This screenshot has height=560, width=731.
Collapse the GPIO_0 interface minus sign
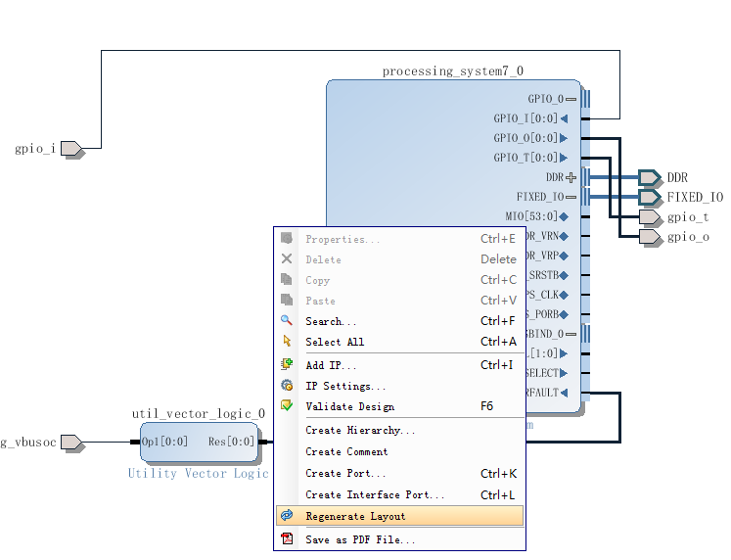coord(571,99)
